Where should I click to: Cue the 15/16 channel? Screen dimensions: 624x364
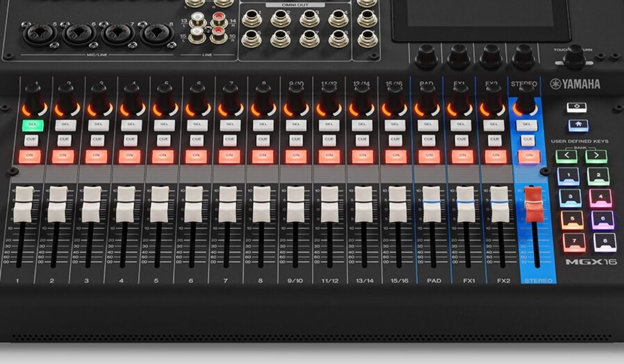[395, 140]
